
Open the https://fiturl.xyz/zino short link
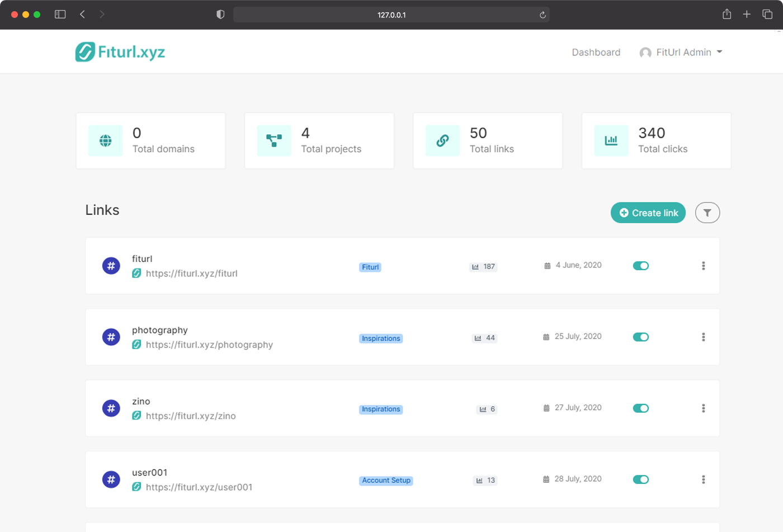191,416
